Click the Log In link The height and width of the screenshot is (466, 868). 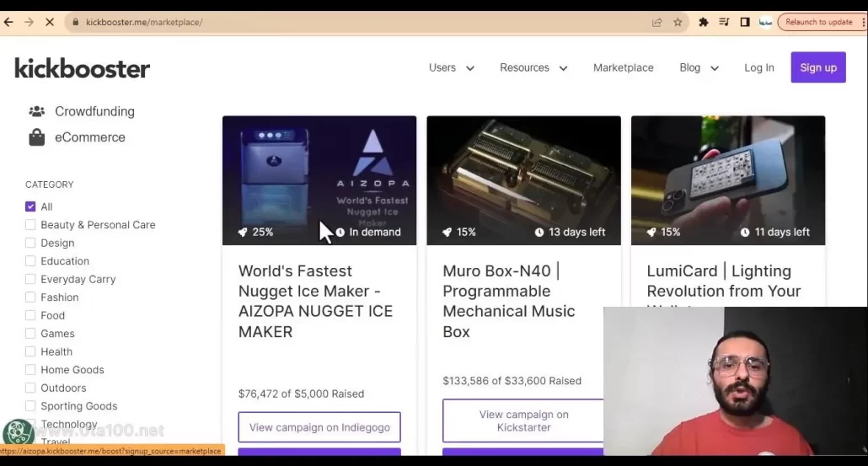pos(758,67)
